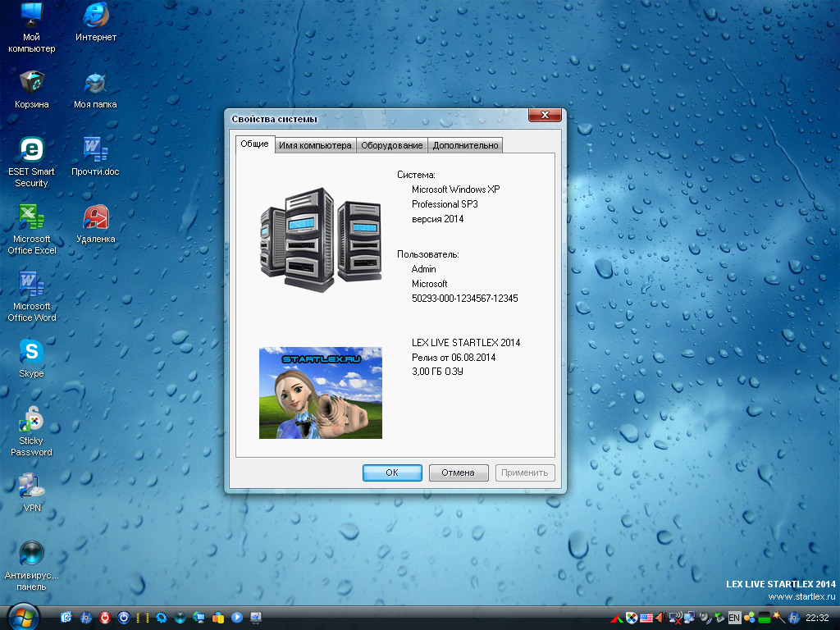
Task: Click the green battery-bar tray icon
Action: (764, 619)
